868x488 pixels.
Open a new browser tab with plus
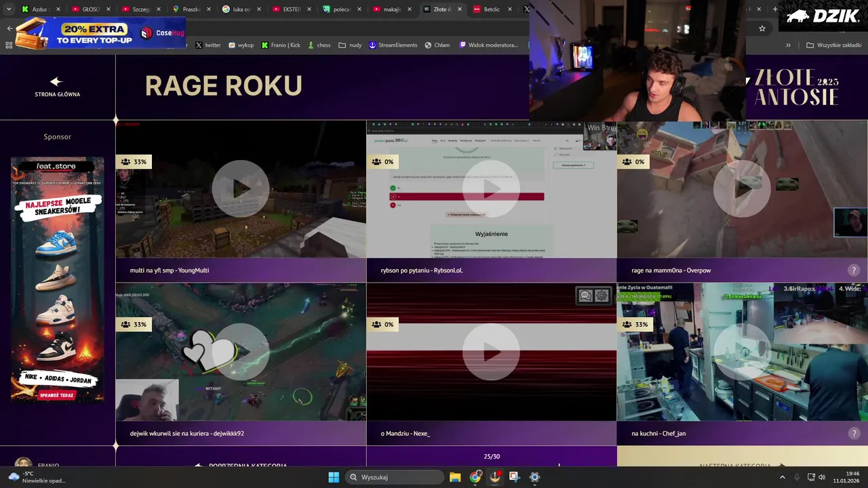(776, 9)
